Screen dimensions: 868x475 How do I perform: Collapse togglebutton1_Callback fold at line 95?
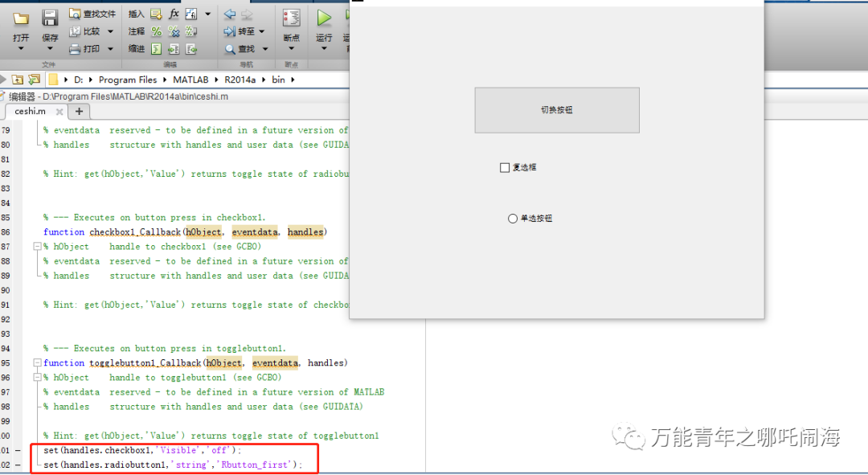click(37, 362)
